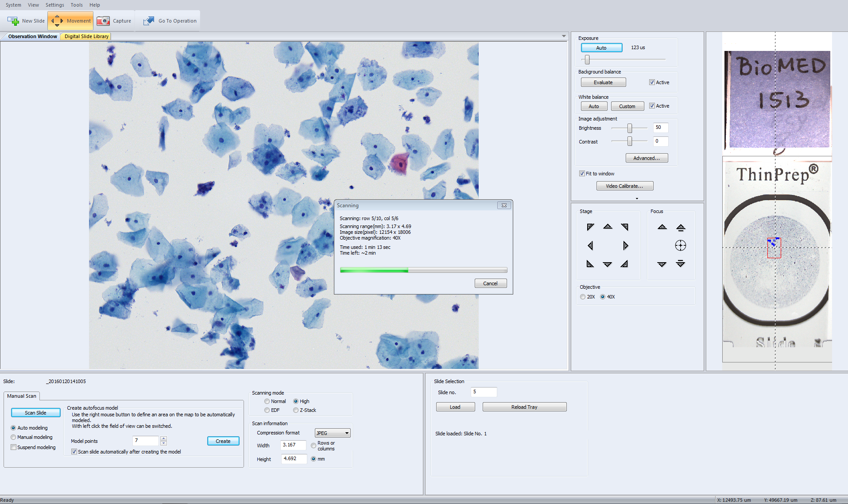Image resolution: width=848 pixels, height=504 pixels.
Task: Expand the Observation Window tab list arrow
Action: 564,36
